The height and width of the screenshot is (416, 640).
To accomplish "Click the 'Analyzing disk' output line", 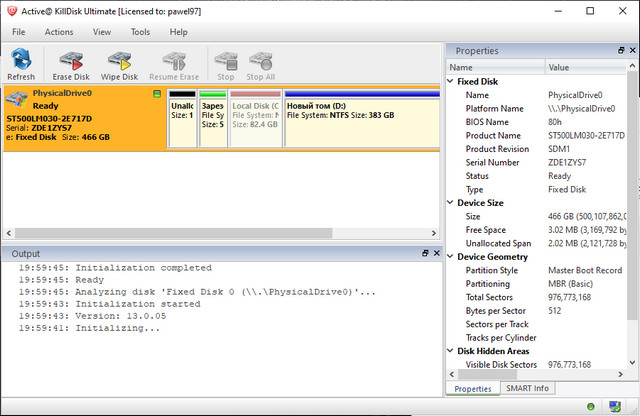I will [197, 292].
